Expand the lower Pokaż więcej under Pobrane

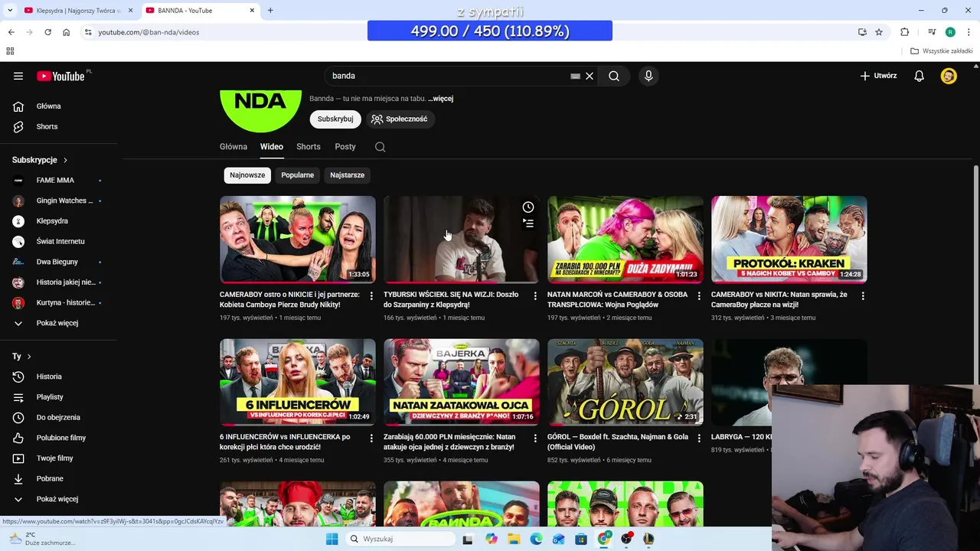(57, 499)
